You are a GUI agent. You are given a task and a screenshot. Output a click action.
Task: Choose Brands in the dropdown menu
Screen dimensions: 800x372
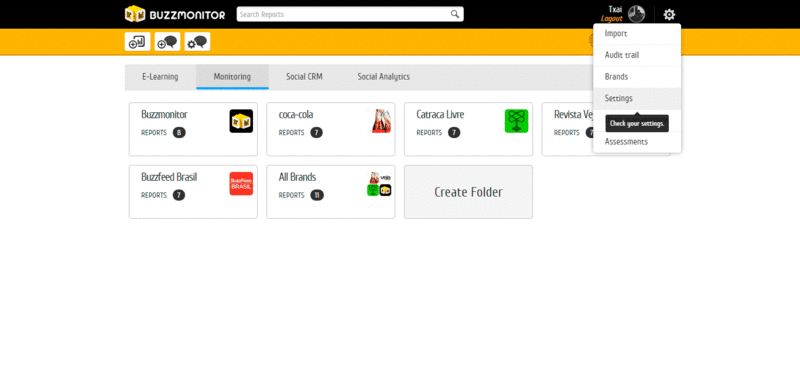637,77
